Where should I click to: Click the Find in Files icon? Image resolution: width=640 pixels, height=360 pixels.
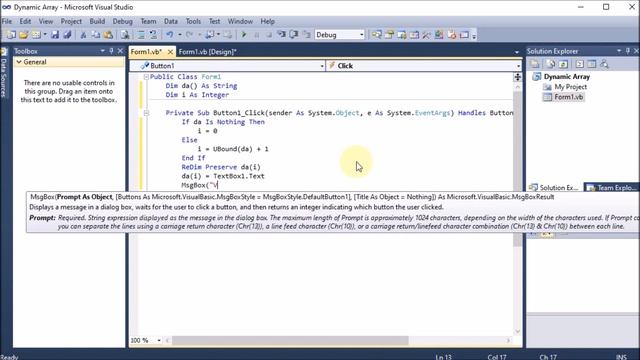(125, 35)
